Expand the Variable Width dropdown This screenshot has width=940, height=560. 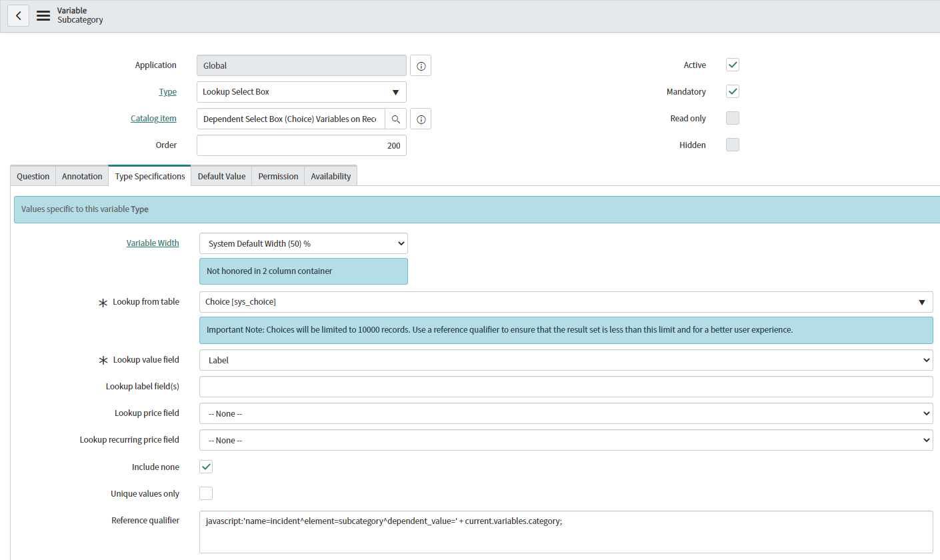click(303, 243)
